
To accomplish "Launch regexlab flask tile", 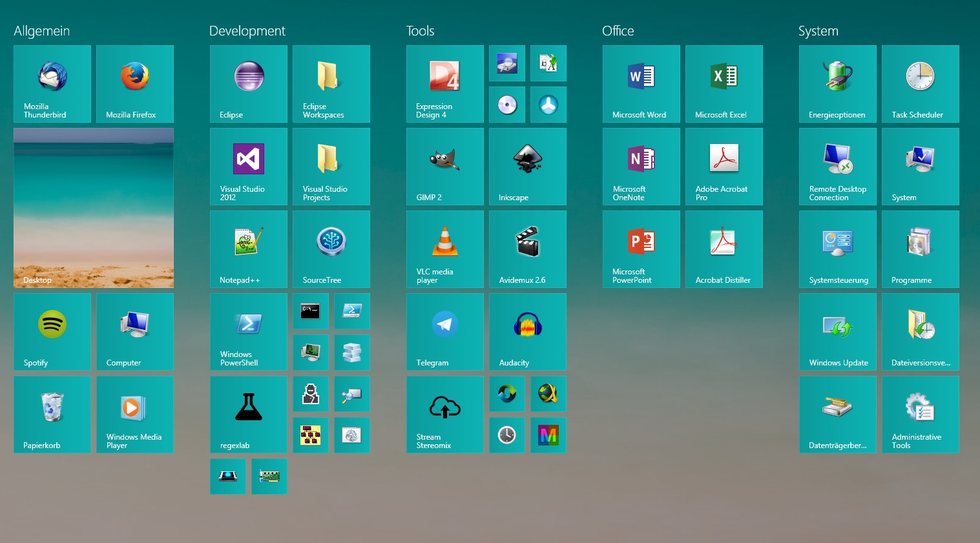I will (x=249, y=415).
